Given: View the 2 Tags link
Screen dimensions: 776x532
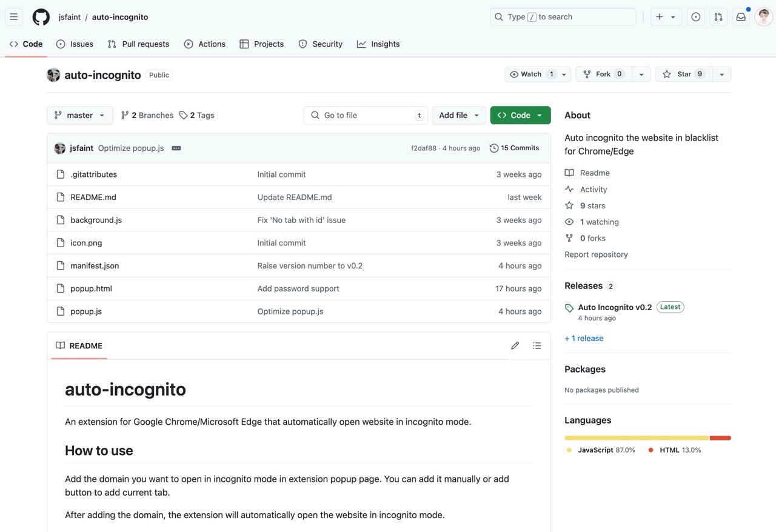Looking at the screenshot, I should pos(197,115).
